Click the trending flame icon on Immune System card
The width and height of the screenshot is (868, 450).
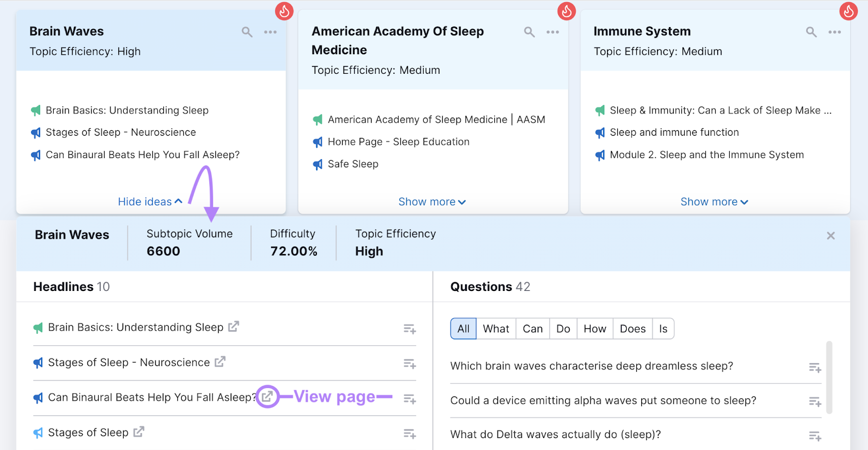click(848, 11)
